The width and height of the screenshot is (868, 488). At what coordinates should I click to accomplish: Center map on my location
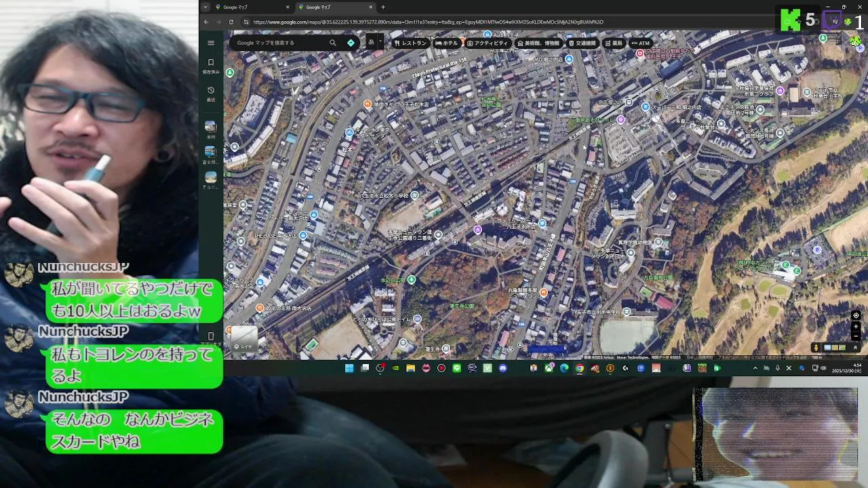(856, 316)
